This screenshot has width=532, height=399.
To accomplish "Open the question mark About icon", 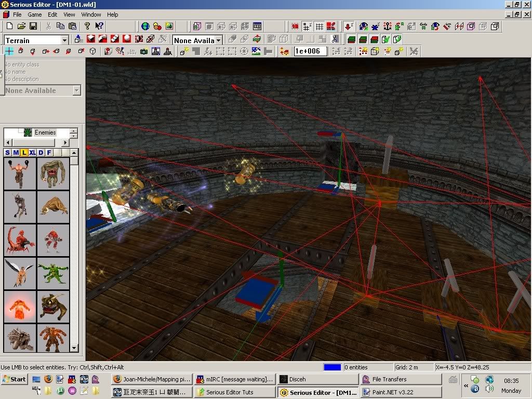I will point(87,26).
